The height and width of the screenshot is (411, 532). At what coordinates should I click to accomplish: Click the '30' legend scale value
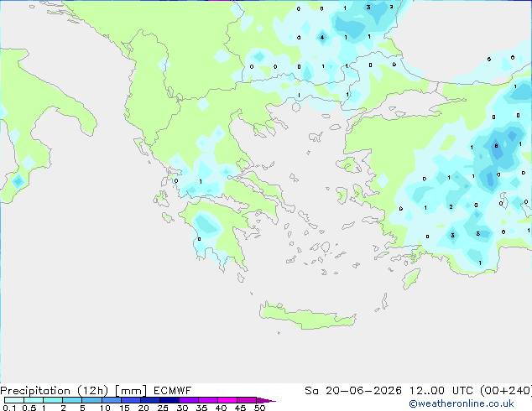click(182, 408)
